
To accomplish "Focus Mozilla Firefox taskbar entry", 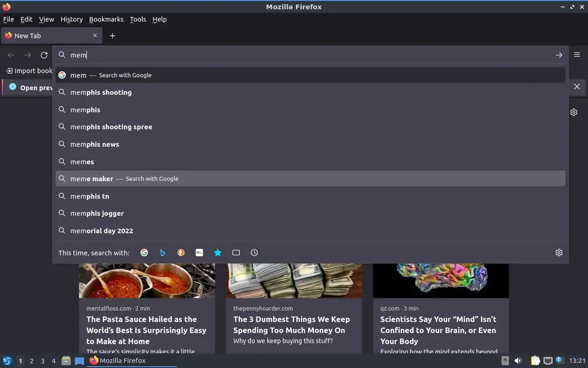I will [x=132, y=361].
